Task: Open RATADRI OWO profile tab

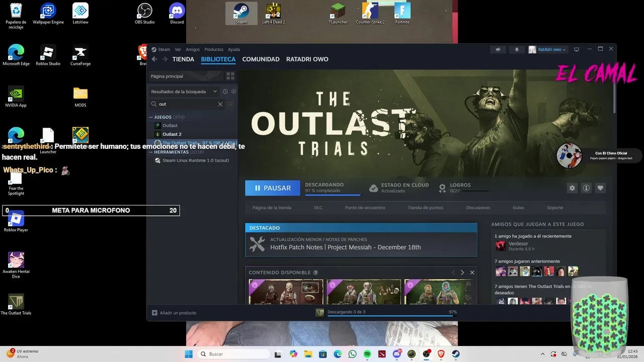Action: (307, 59)
